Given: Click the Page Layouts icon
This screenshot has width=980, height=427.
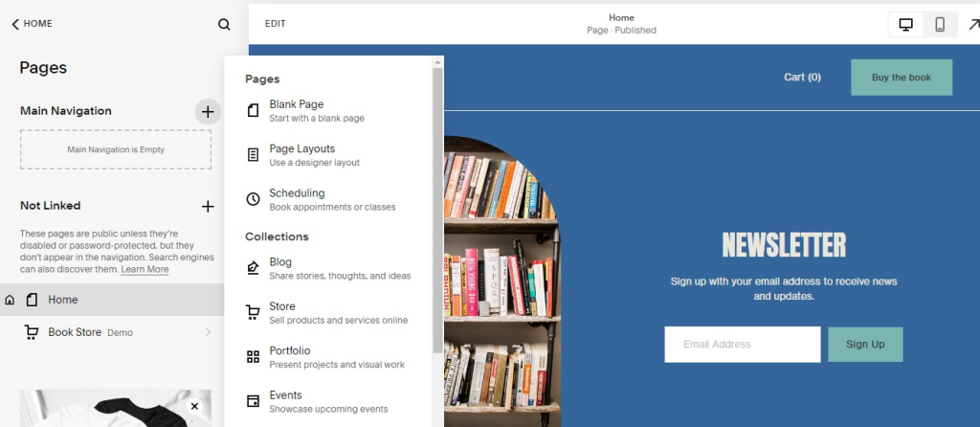Looking at the screenshot, I should point(253,155).
